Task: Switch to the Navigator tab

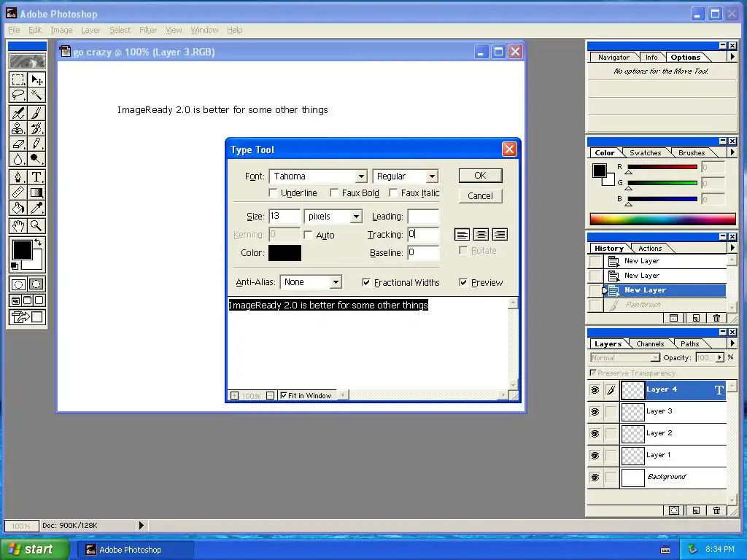Action: (x=614, y=57)
